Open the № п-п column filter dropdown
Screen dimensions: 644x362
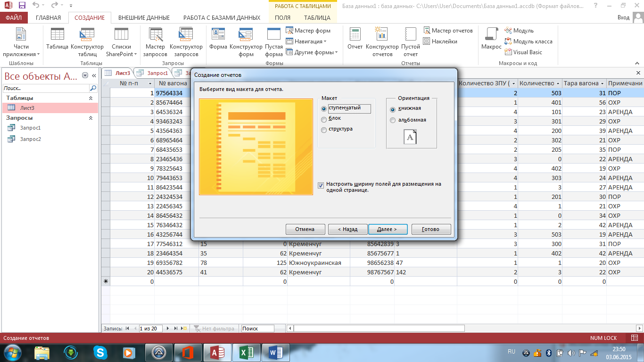click(150, 83)
